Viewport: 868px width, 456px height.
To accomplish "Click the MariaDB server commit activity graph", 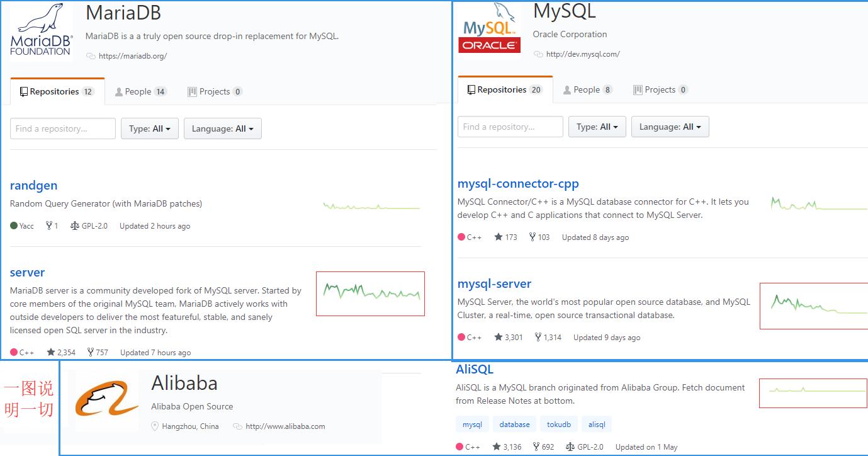I will click(371, 294).
